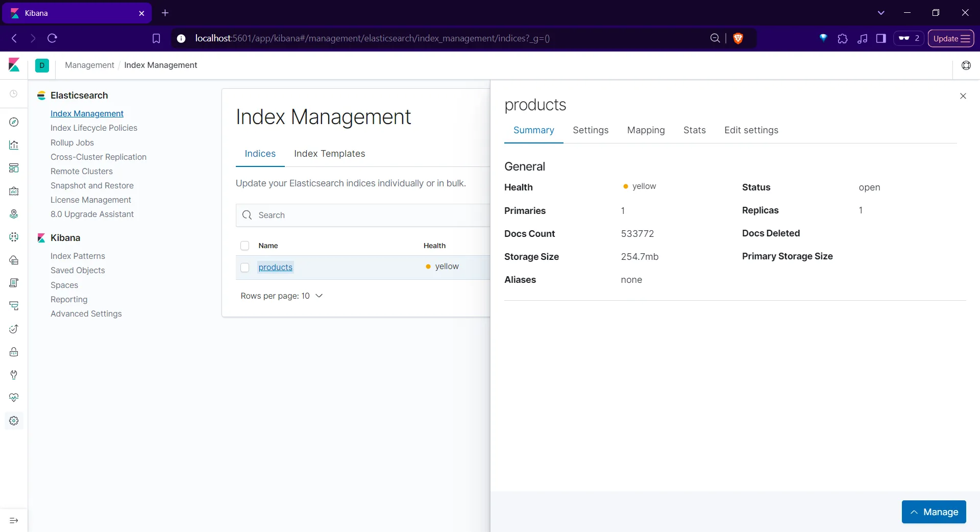980x532 pixels.
Task: Click the green D space avatar
Action: (x=42, y=65)
